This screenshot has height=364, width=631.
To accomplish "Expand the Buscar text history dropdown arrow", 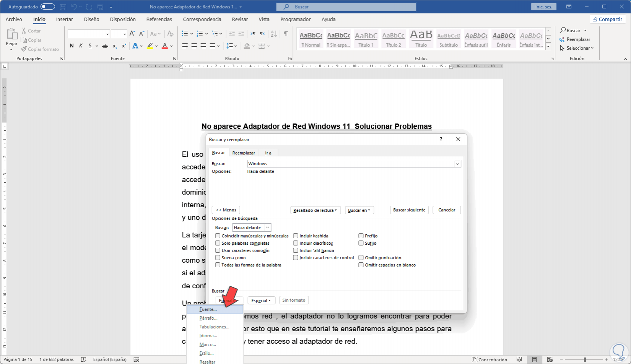I will coord(457,164).
